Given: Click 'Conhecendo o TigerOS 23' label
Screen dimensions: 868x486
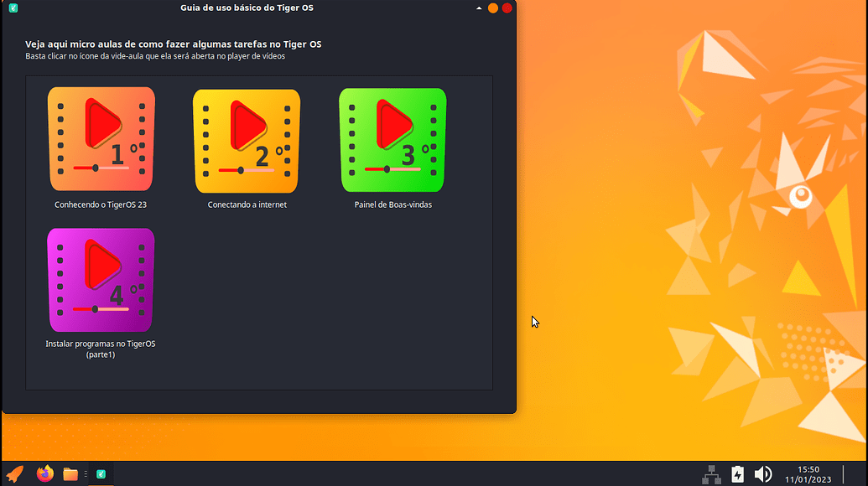Looking at the screenshot, I should pyautogui.click(x=100, y=204).
